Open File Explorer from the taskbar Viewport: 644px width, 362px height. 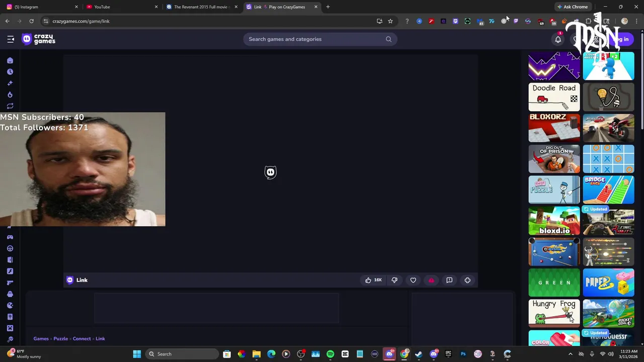click(256, 354)
